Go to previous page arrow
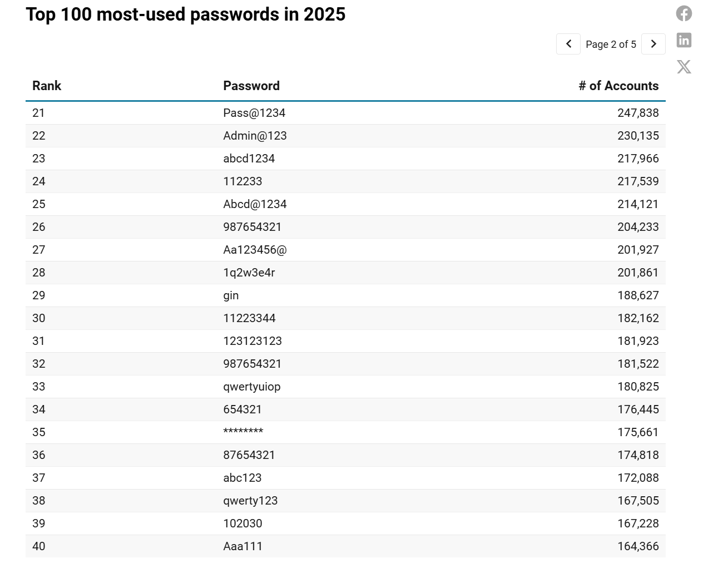This screenshot has width=728, height=568. pyautogui.click(x=568, y=44)
